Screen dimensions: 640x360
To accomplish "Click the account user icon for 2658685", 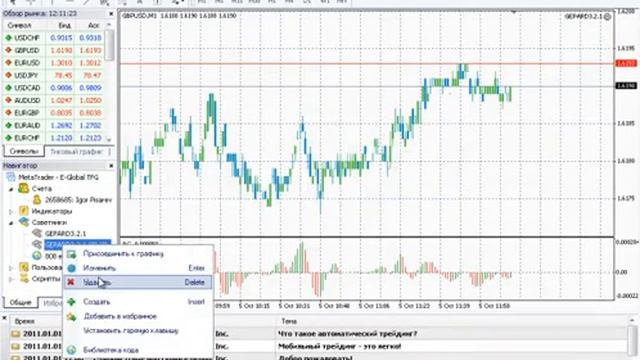I will pyautogui.click(x=37, y=200).
